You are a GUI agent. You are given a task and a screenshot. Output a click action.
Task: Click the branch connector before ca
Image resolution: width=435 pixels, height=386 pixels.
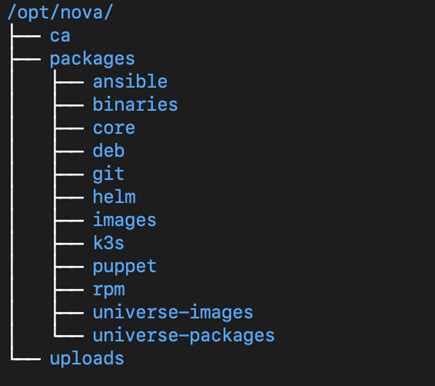point(26,36)
